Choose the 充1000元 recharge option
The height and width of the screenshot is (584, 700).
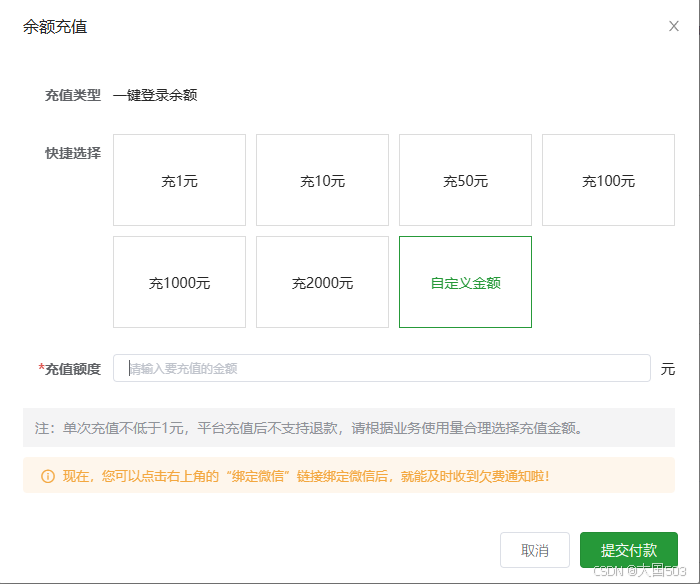point(179,282)
